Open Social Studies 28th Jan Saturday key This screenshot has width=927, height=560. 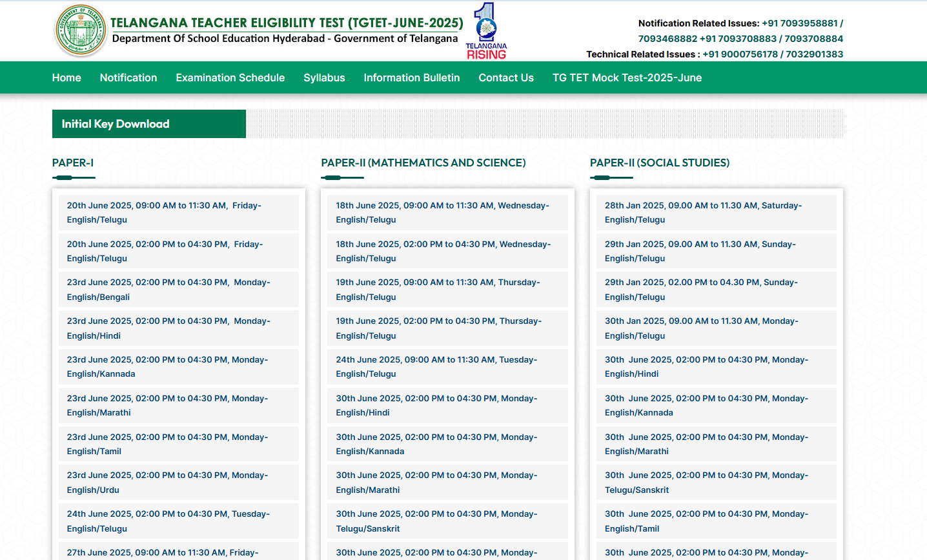[x=717, y=212]
